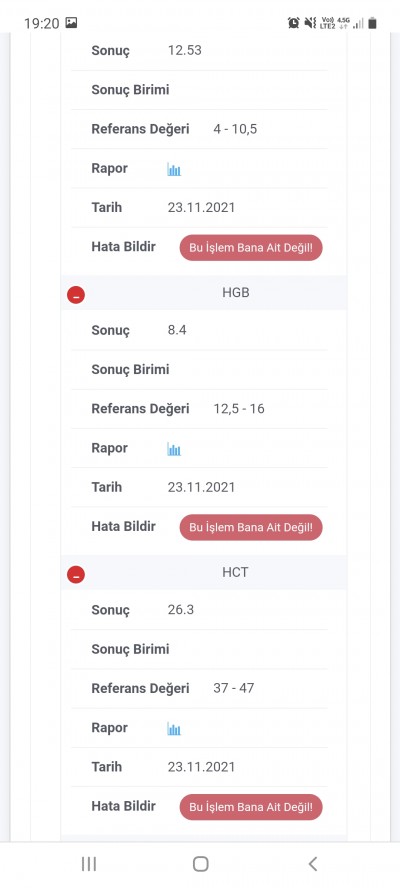Tap the gallery notification icon in status bar
Image resolution: width=400 pixels, height=888 pixels.
tap(71, 23)
